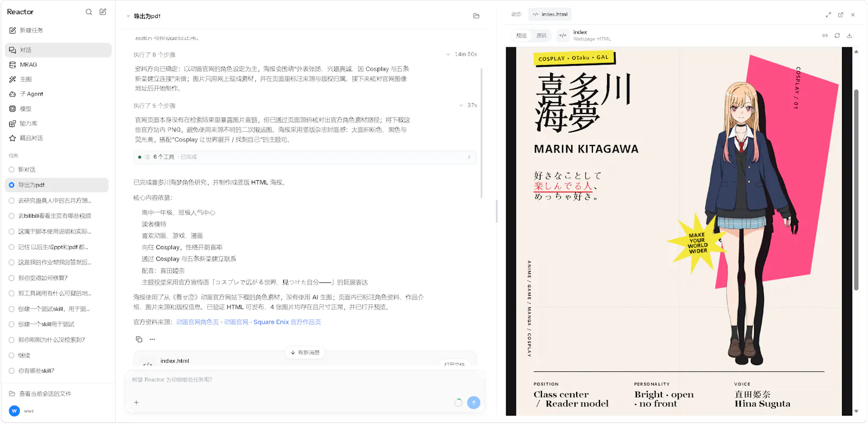Click the chat area vertical scrollbar
The image size is (868, 424).
coord(482,133)
